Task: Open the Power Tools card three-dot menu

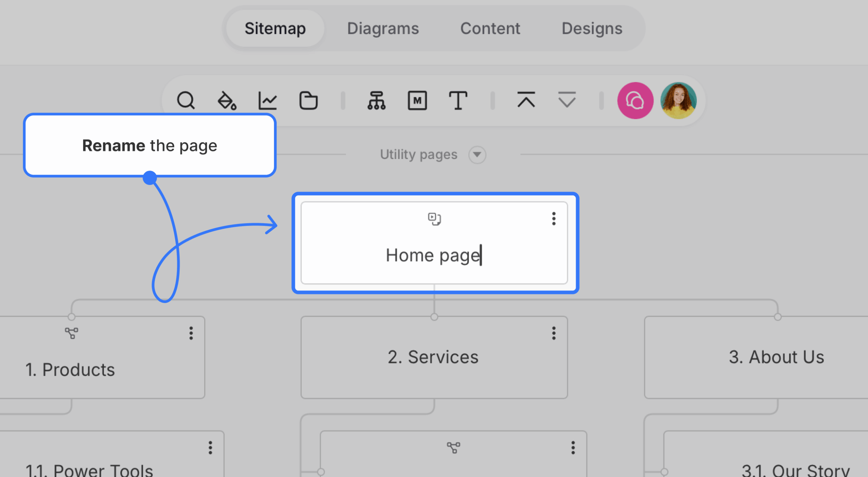Action: pyautogui.click(x=211, y=448)
